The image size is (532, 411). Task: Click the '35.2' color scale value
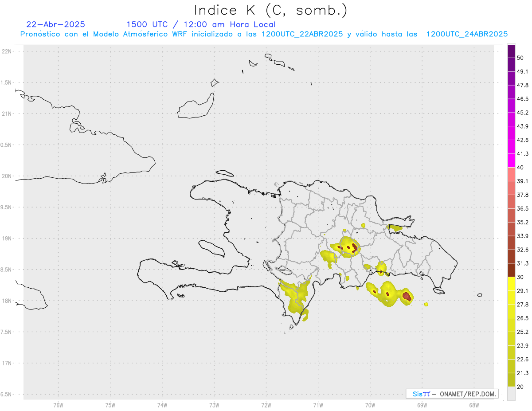pos(523,222)
